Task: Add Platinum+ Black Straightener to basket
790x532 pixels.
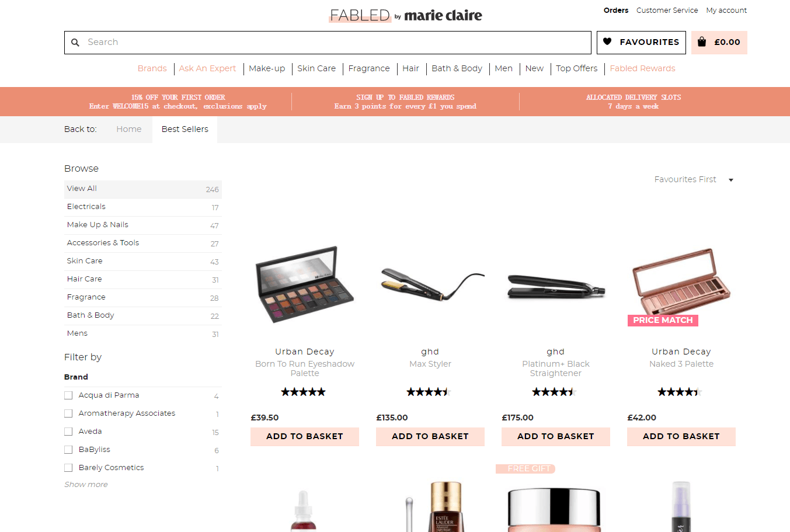Action: coord(556,436)
